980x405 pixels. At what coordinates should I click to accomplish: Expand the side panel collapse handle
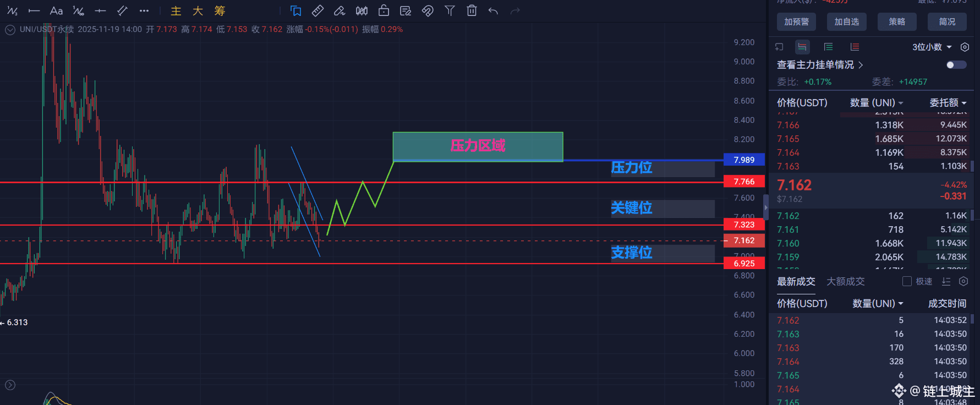pos(766,208)
